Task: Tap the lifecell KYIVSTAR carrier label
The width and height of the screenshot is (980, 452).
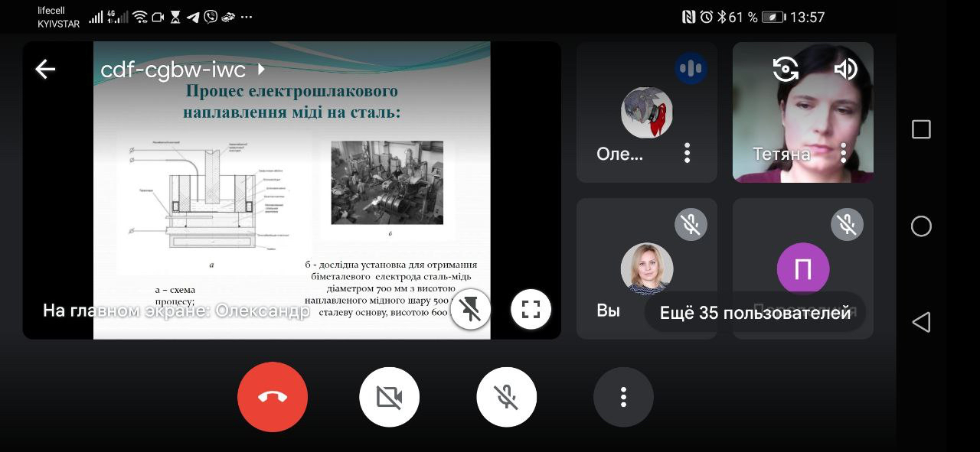Action: point(58,18)
